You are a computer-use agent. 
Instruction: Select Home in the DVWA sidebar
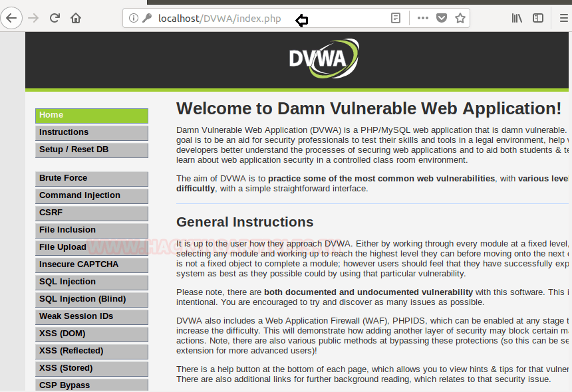click(91, 116)
